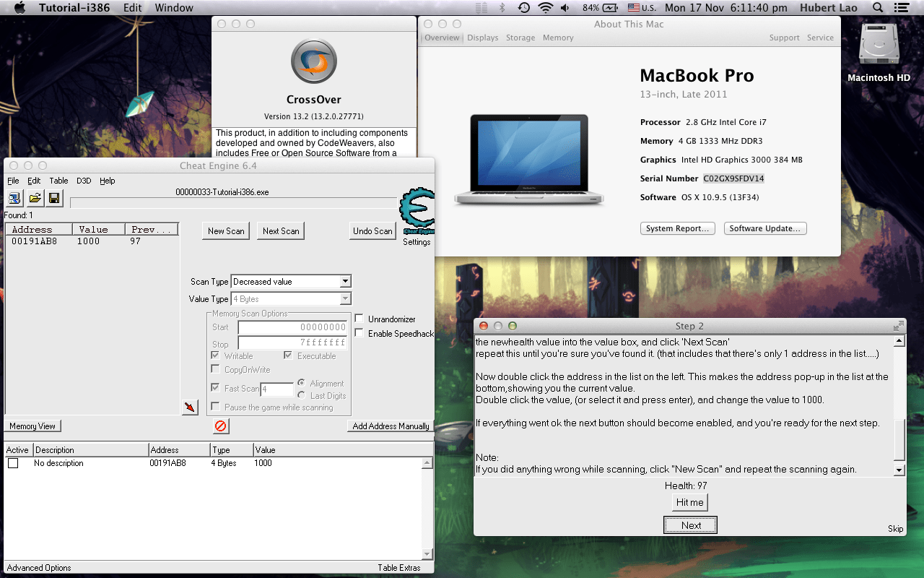924x578 pixels.
Task: Click the save floppy disk icon
Action: (54, 198)
